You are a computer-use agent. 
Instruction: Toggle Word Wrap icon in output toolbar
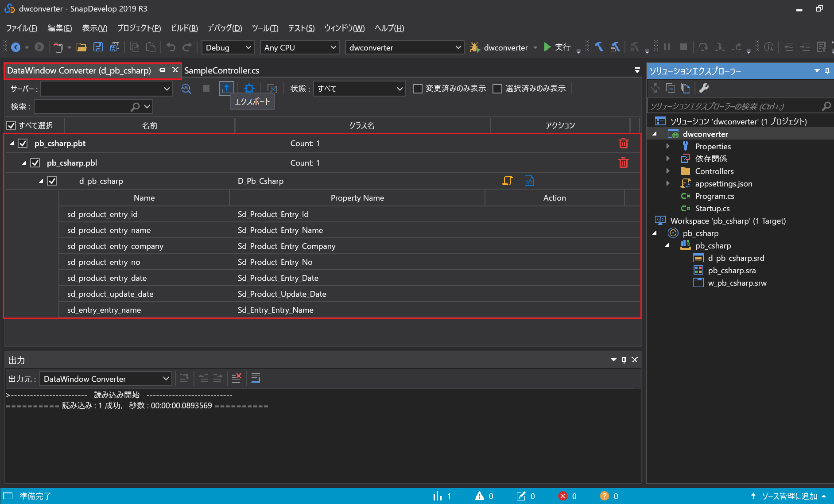(256, 378)
